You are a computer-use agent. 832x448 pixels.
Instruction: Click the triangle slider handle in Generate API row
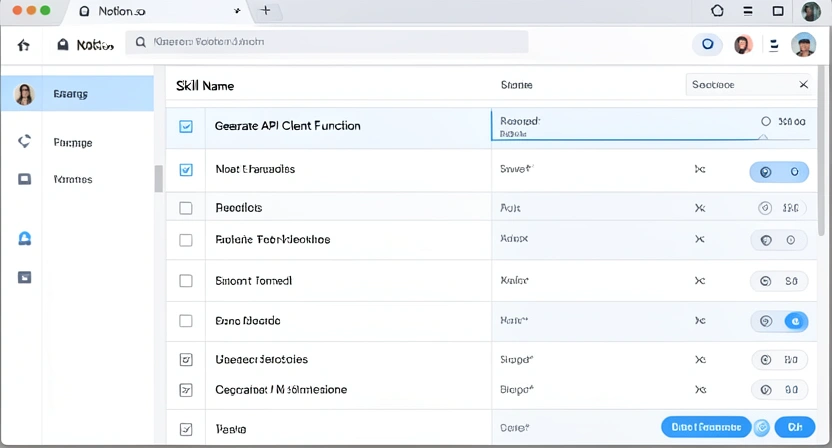[x=763, y=137]
